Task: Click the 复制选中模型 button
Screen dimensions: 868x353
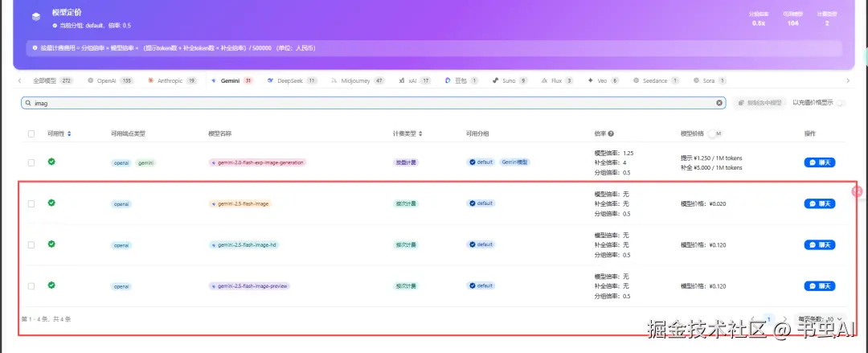Action: click(759, 103)
